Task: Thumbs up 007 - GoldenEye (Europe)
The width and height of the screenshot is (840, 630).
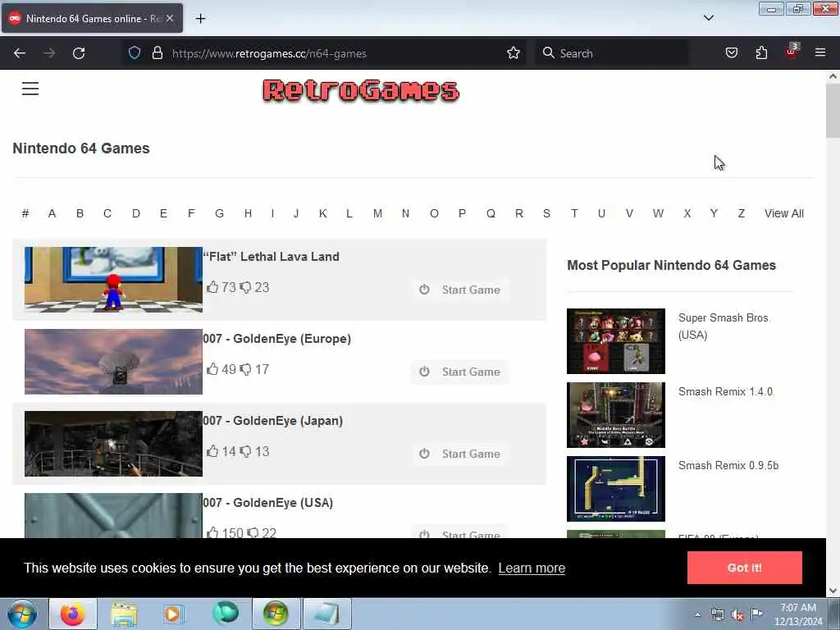Action: 212,369
